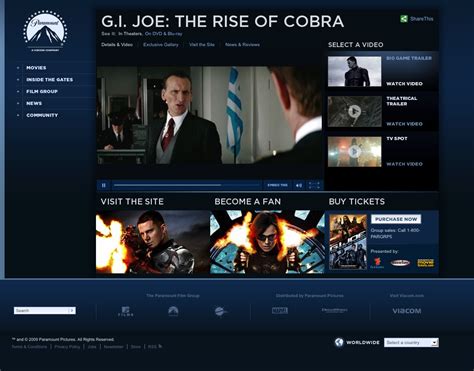Image resolution: width=474 pixels, height=371 pixels.
Task: Switch to the Exclusive Gallery tab
Action: [x=161, y=45]
